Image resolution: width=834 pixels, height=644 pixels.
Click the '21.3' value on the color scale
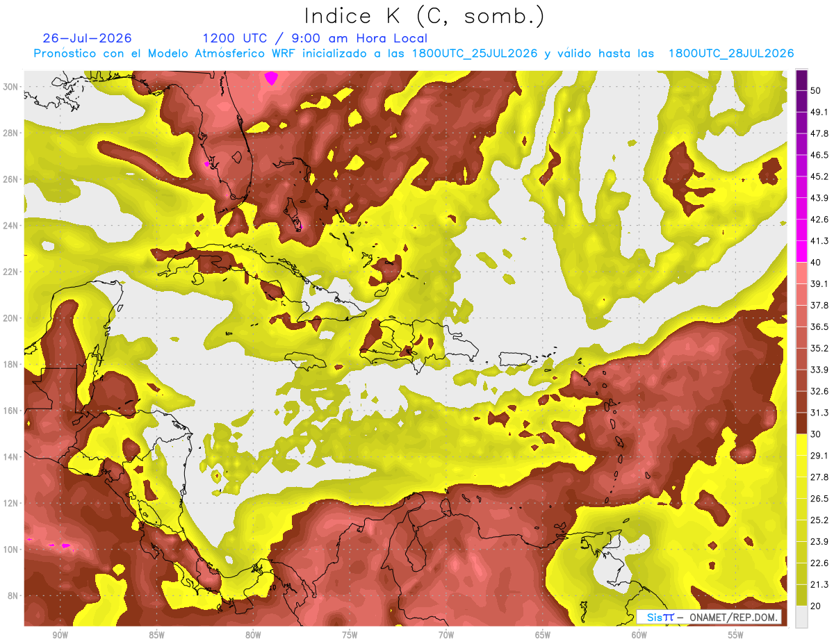[819, 585]
